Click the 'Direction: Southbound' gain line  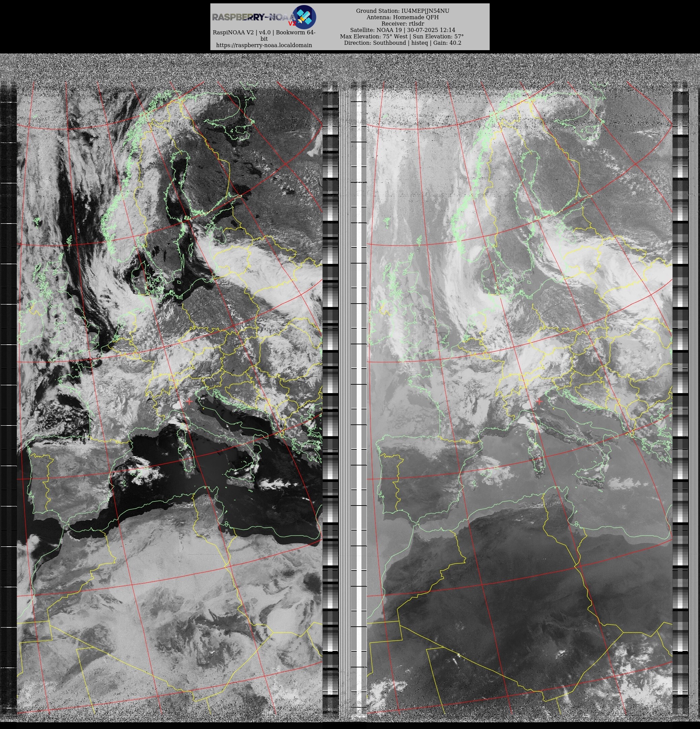tap(403, 43)
